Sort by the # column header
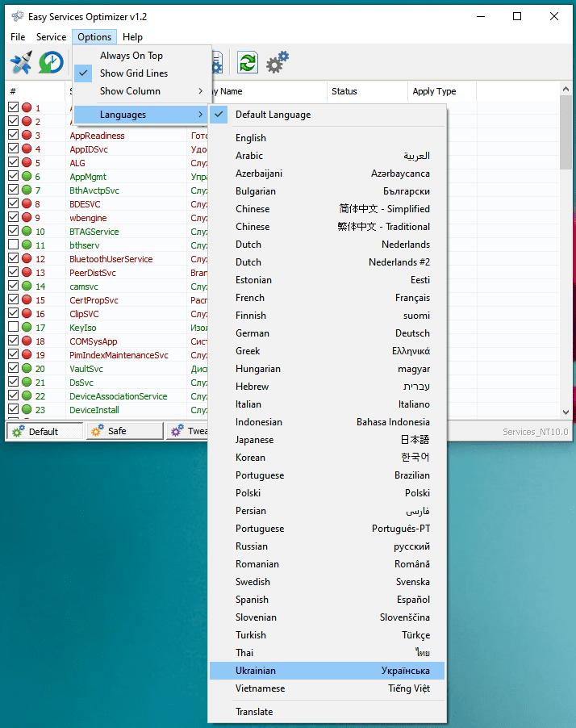Screen dimensions: 576x728 click(x=35, y=91)
